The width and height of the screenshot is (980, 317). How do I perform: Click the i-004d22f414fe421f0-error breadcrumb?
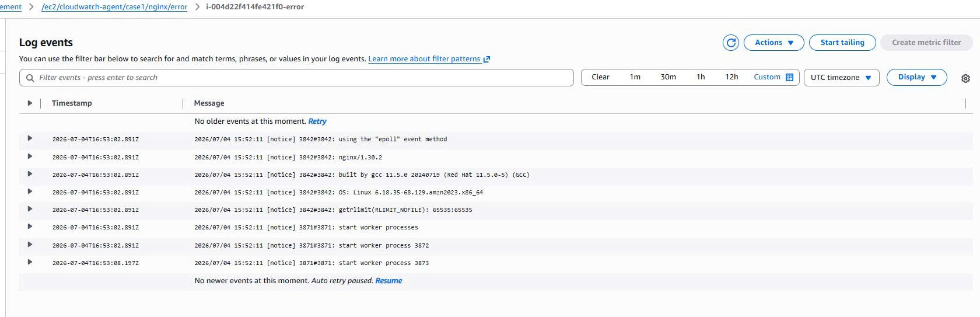coord(255,7)
